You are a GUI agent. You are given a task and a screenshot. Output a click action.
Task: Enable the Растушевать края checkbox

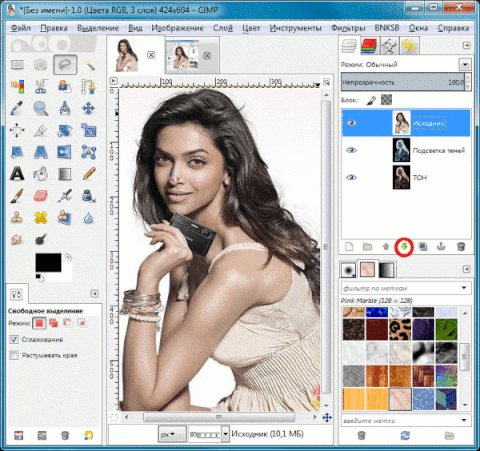click(14, 355)
